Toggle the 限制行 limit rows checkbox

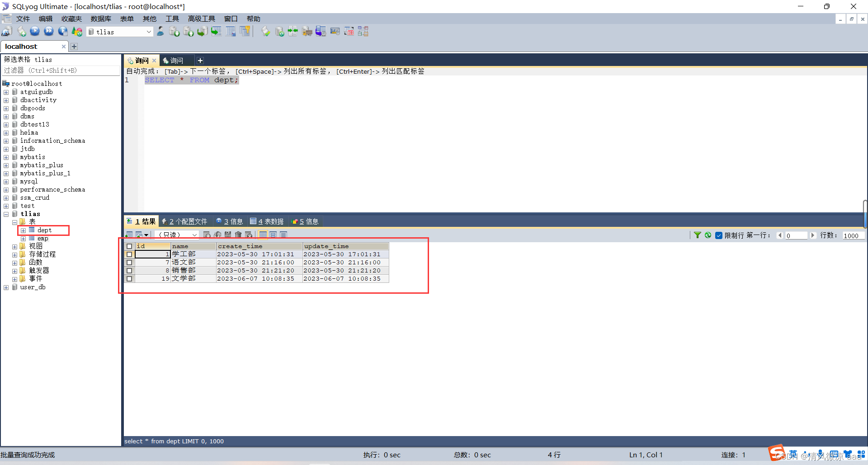(x=719, y=235)
